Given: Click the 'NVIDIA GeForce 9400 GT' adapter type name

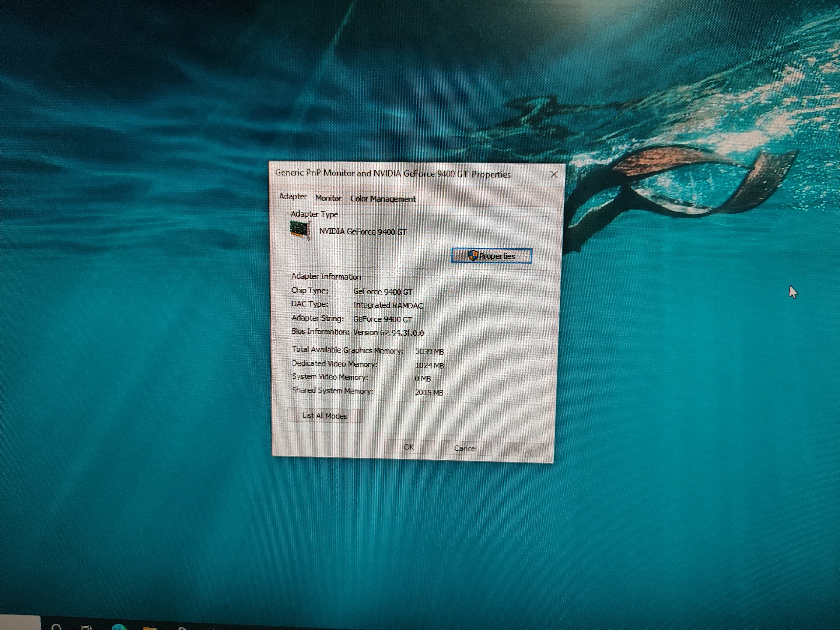Looking at the screenshot, I should (x=363, y=232).
